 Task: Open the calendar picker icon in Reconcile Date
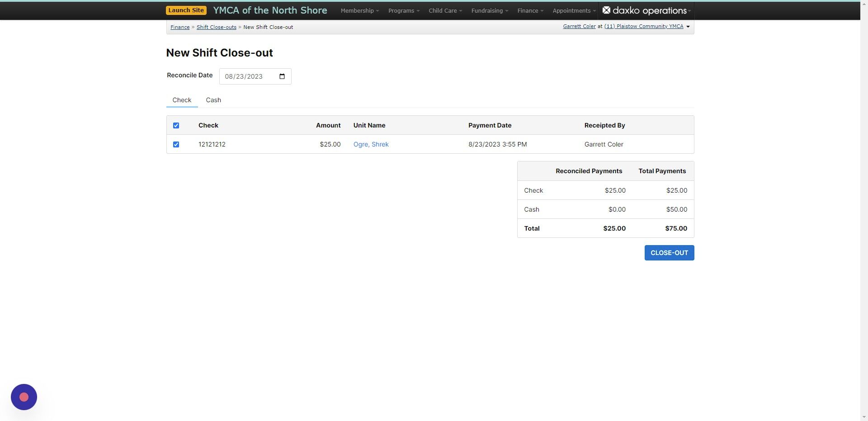tap(282, 76)
